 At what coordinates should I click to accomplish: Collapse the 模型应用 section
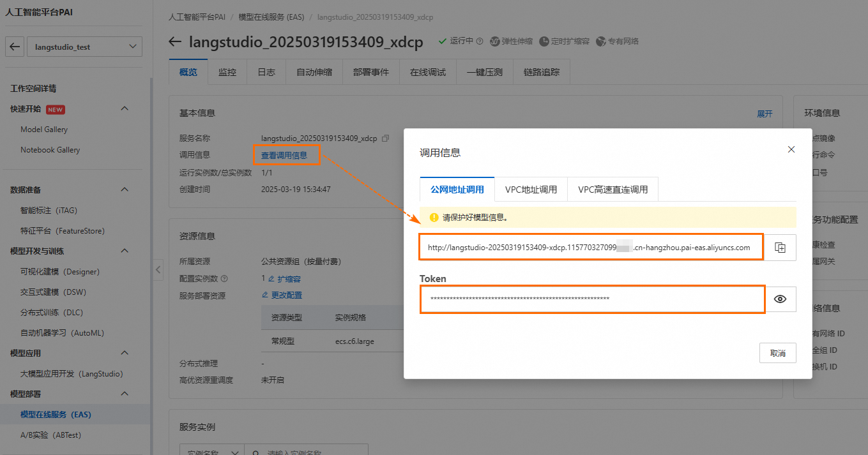click(125, 353)
